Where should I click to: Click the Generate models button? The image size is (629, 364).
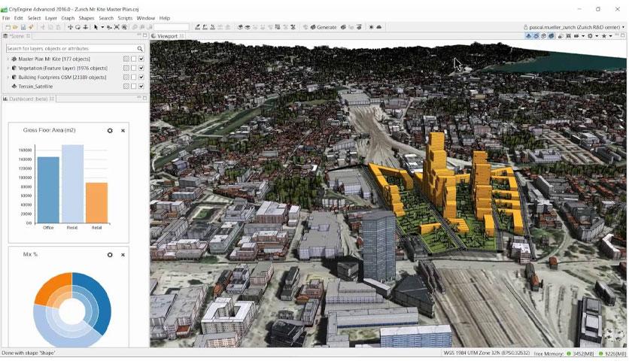(323, 27)
